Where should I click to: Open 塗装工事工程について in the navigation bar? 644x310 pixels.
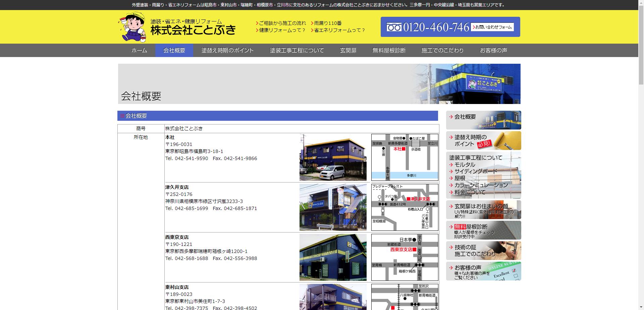coord(297,50)
